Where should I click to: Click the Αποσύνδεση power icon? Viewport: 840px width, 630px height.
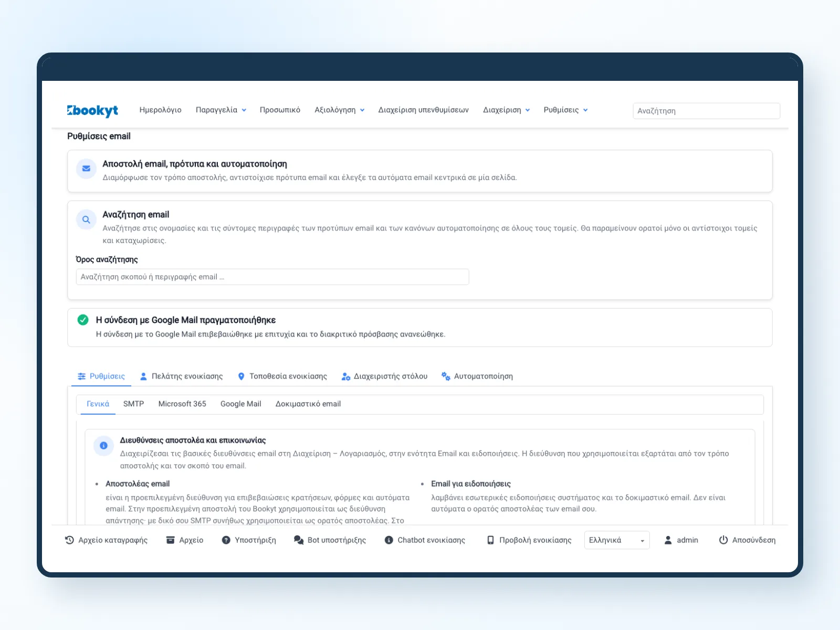coord(723,540)
